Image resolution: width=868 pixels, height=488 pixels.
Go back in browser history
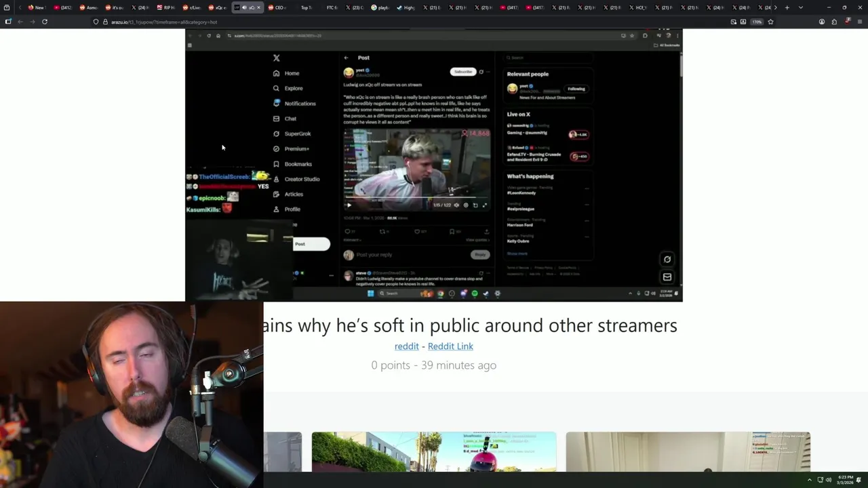(20, 22)
